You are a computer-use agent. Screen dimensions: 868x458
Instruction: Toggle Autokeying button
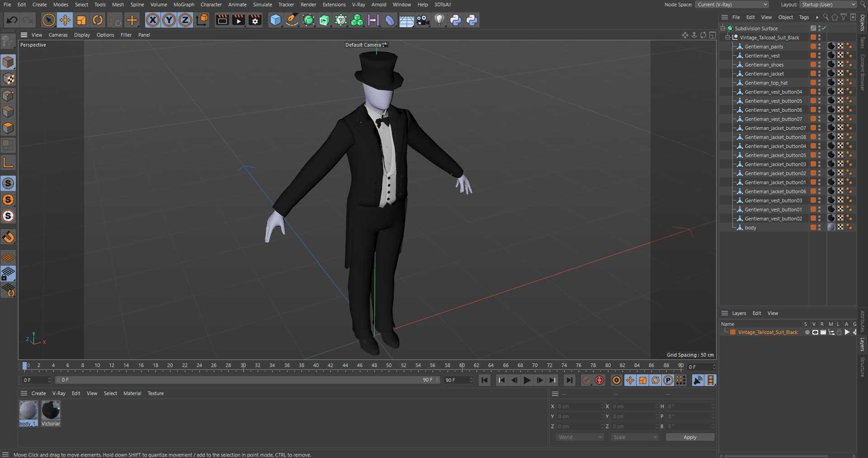[x=599, y=380]
